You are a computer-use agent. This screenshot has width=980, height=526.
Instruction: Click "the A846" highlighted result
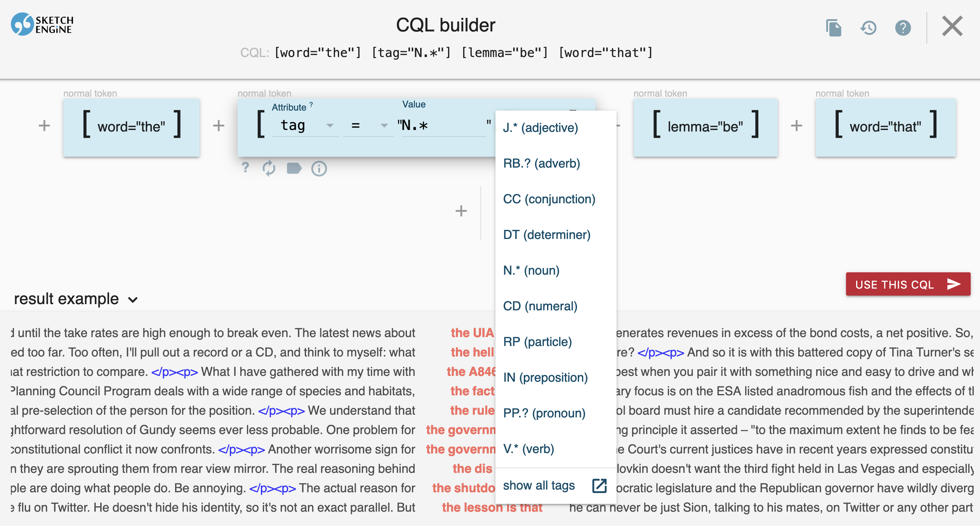point(471,372)
